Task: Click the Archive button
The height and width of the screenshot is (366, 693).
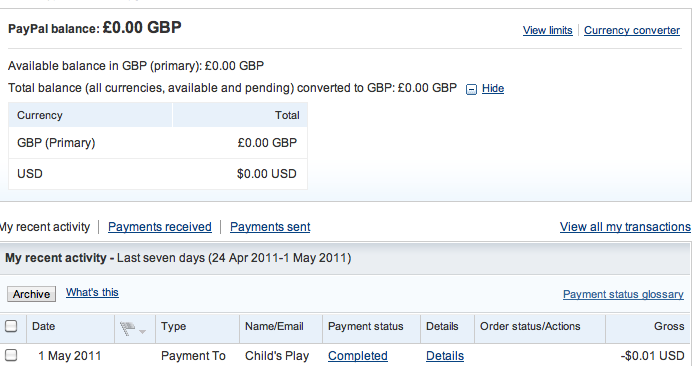Action: coord(31,294)
